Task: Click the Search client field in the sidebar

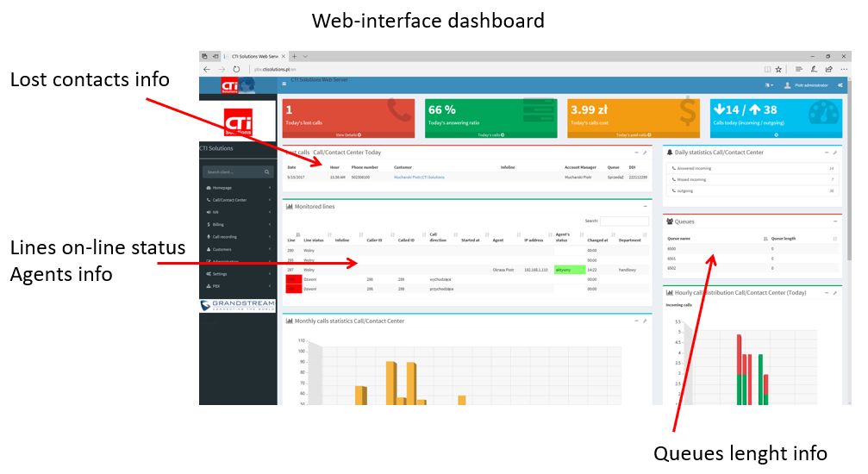Action: (233, 172)
